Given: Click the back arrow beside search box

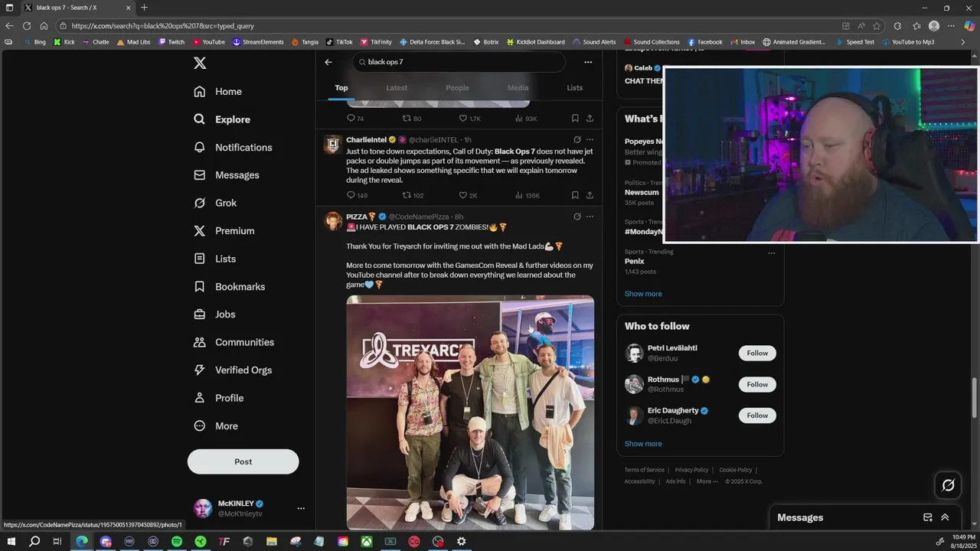Looking at the screenshot, I should (x=328, y=62).
